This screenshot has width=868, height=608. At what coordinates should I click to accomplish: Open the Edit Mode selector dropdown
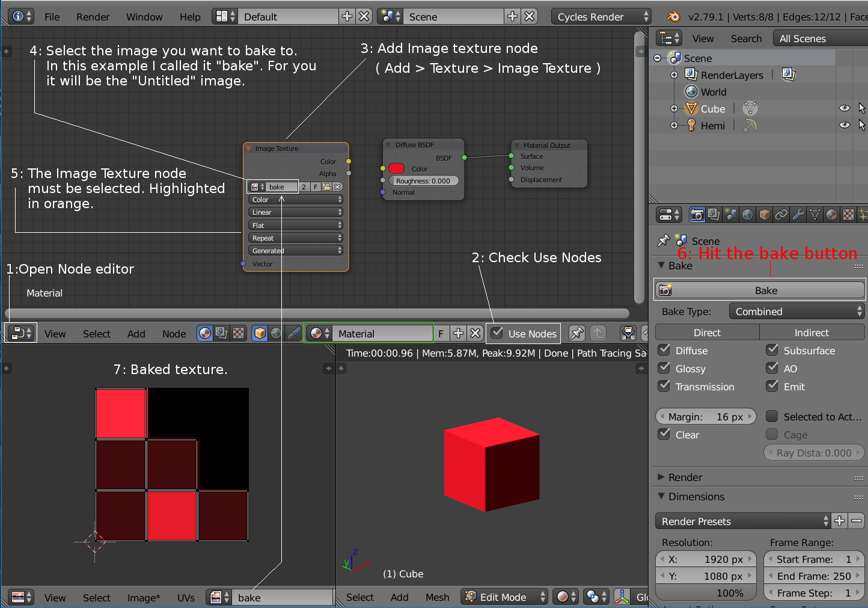click(504, 597)
